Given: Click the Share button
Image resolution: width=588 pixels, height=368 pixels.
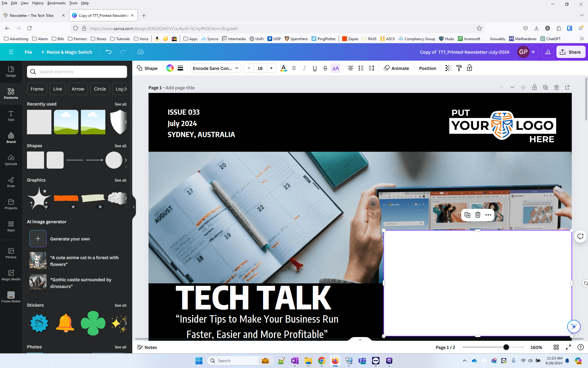Looking at the screenshot, I should click(571, 52).
